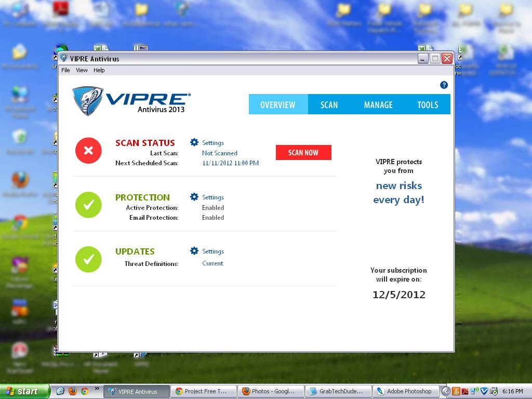Open the Scan Status Settings link
Screen dimensions: 532x399
[212, 143]
